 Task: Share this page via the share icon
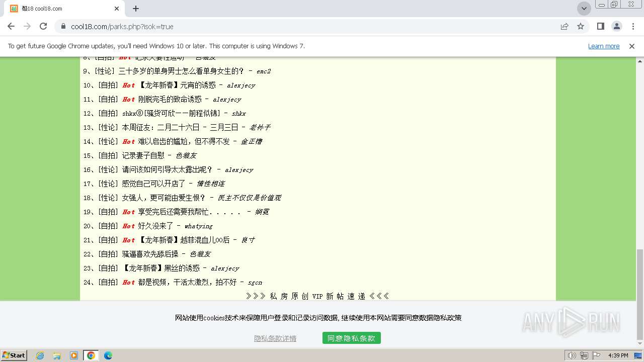[x=565, y=26]
